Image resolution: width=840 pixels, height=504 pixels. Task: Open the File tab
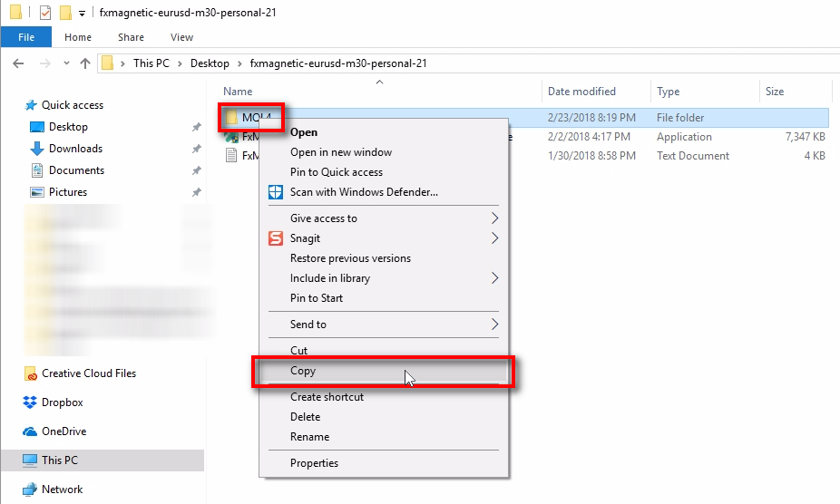26,37
